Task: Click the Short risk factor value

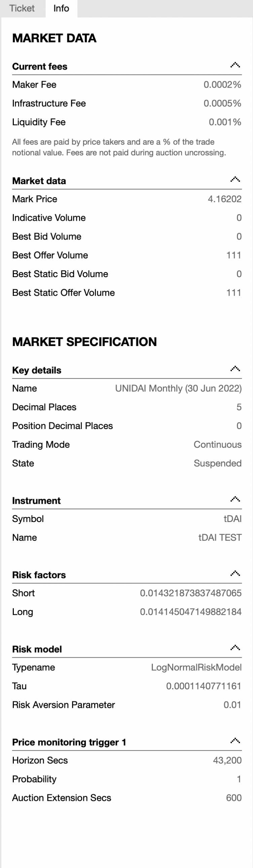Action: pos(191,593)
